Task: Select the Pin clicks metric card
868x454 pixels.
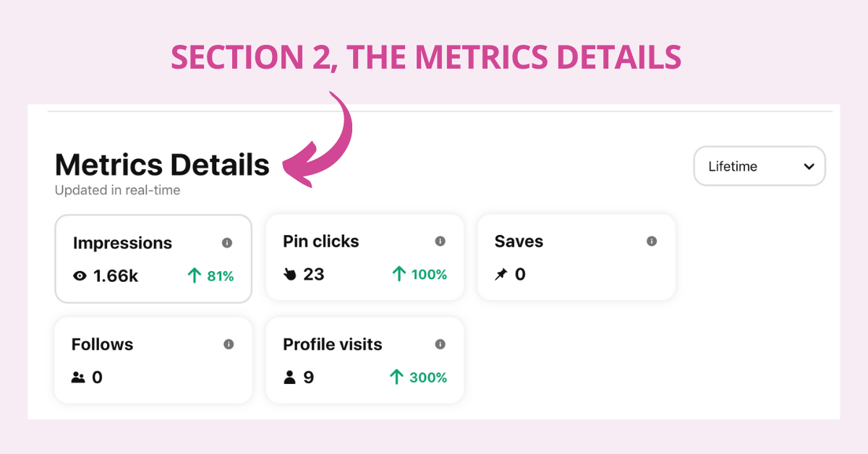Action: 365,257
